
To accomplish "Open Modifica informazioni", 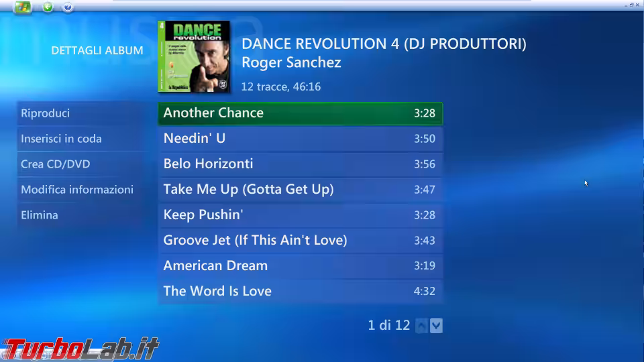I will click(x=82, y=190).
